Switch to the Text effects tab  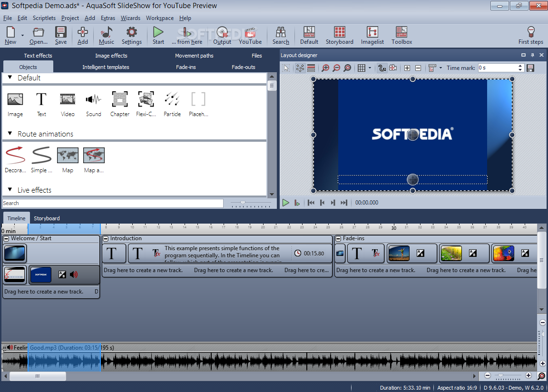(x=38, y=56)
